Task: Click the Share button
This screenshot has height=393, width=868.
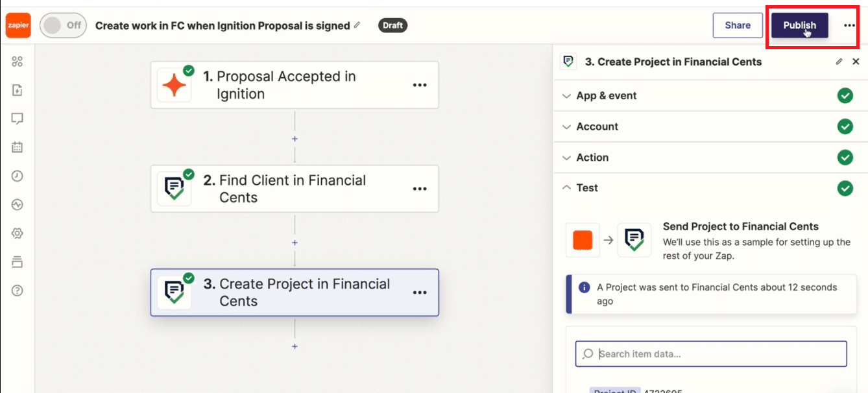Action: coord(738,25)
